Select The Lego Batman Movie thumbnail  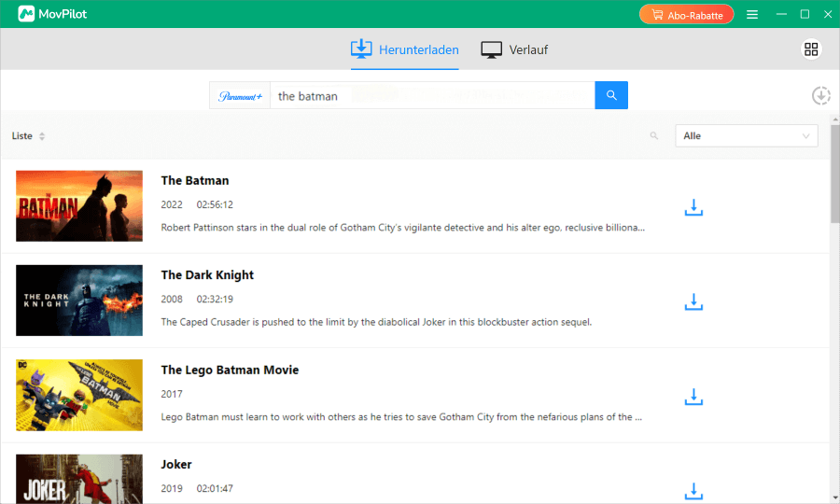[x=79, y=396]
